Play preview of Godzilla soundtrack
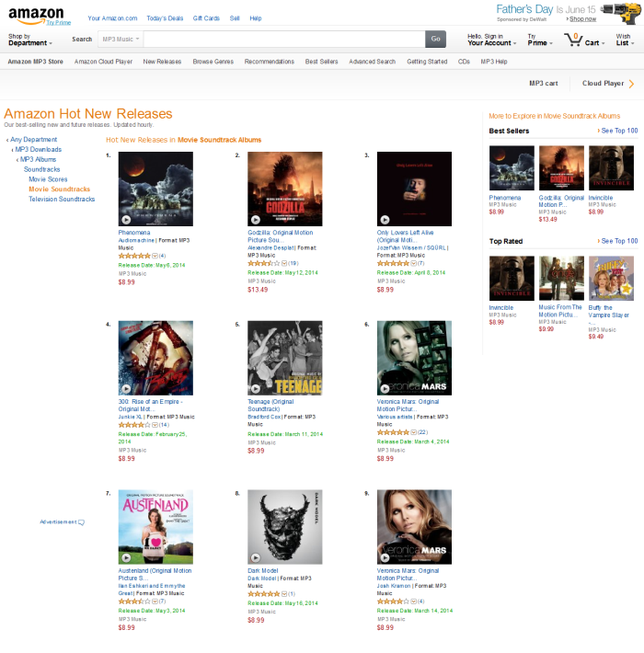Screen dimensions: 644x653 256,220
